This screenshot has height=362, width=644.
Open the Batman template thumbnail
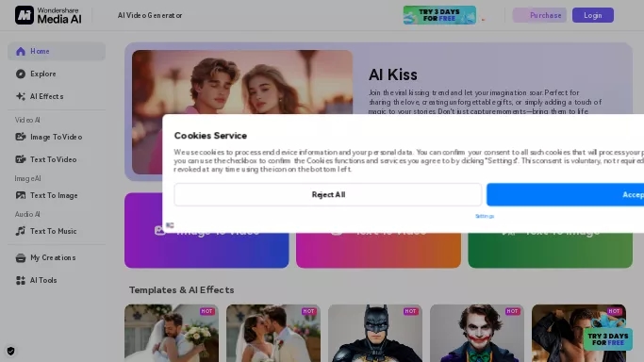click(x=375, y=333)
